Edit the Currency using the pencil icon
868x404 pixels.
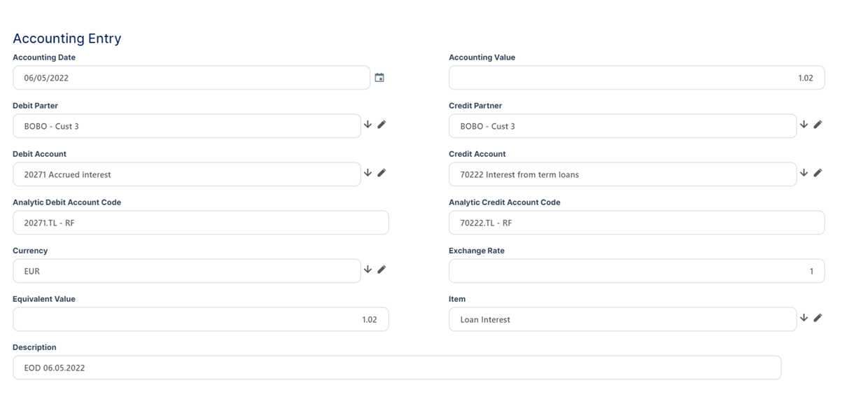coord(381,270)
